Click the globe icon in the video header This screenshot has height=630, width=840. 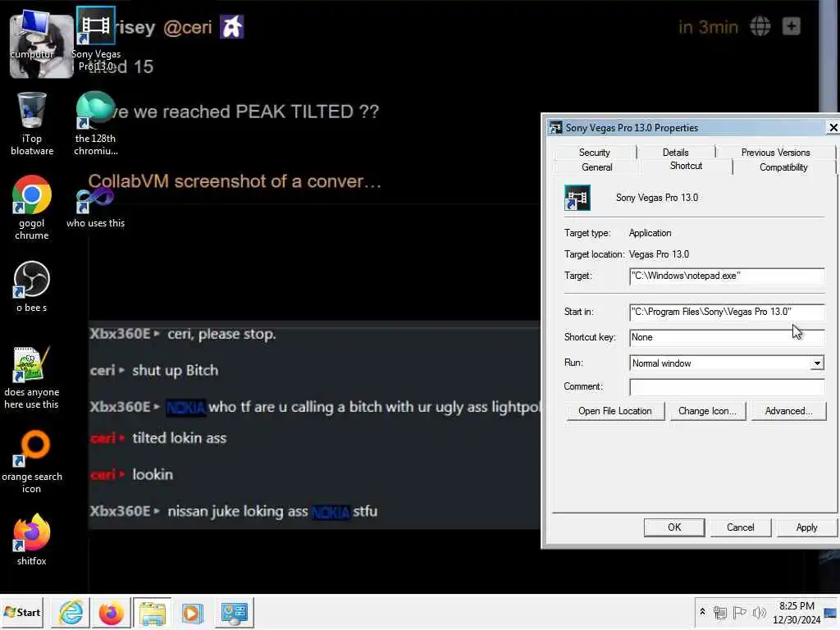tap(760, 25)
